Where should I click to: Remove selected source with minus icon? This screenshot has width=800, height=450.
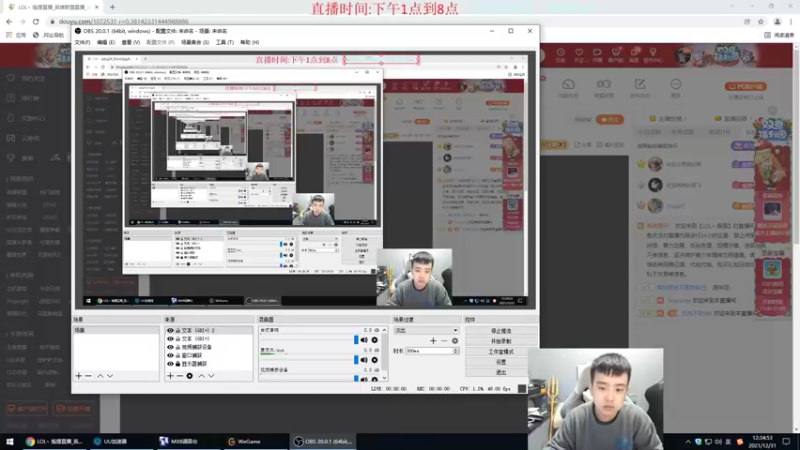[180, 376]
